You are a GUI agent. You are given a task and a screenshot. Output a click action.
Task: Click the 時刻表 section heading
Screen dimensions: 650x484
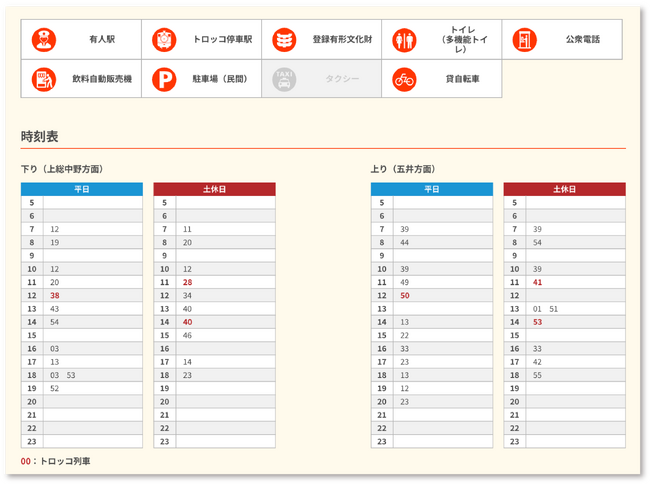40,135
